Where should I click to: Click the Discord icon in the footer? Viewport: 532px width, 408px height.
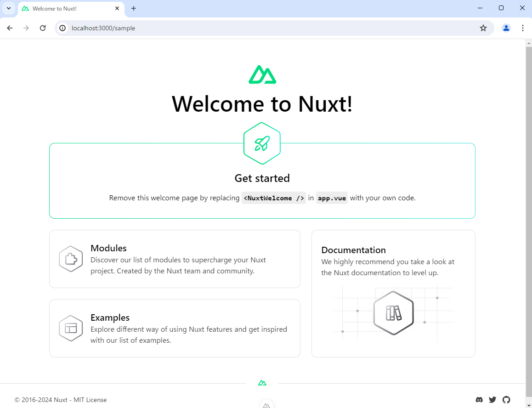click(479, 400)
